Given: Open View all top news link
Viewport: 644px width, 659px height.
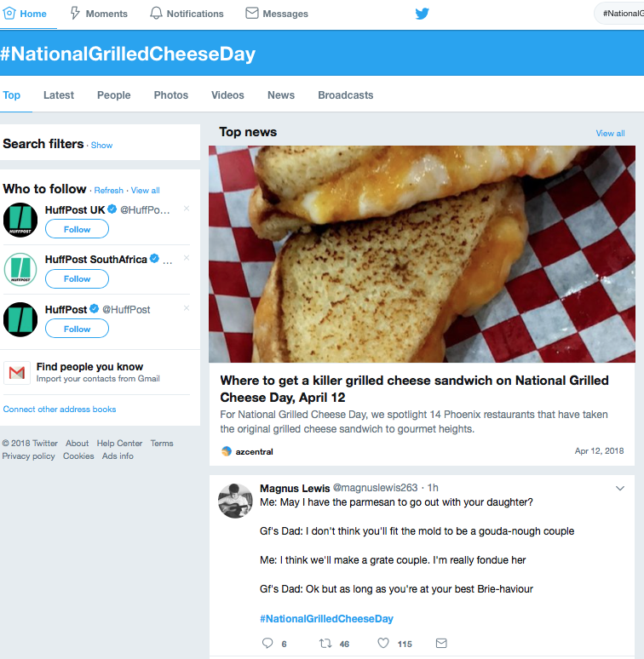Looking at the screenshot, I should click(610, 133).
